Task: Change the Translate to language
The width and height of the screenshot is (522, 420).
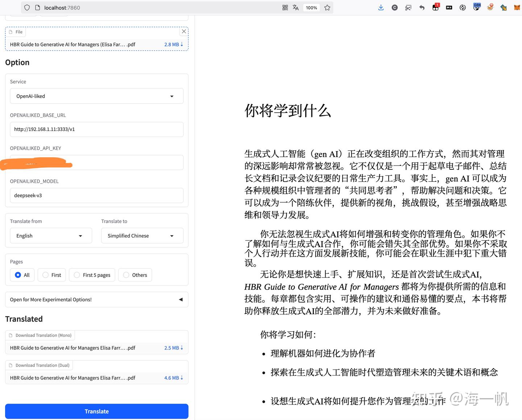Action: click(142, 235)
